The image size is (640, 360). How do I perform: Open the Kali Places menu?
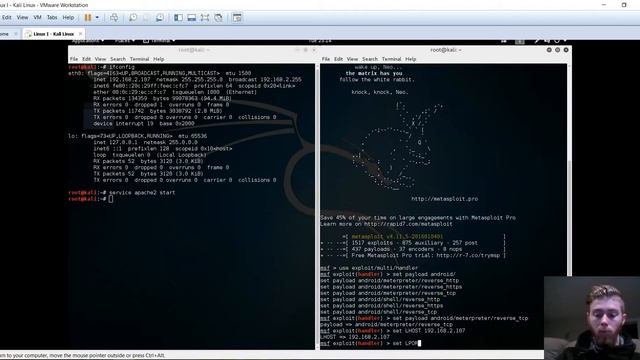(x=124, y=41)
